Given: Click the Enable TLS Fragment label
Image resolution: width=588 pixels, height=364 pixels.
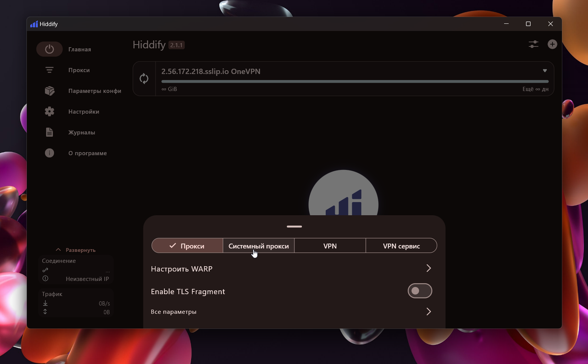Looking at the screenshot, I should coord(188,291).
